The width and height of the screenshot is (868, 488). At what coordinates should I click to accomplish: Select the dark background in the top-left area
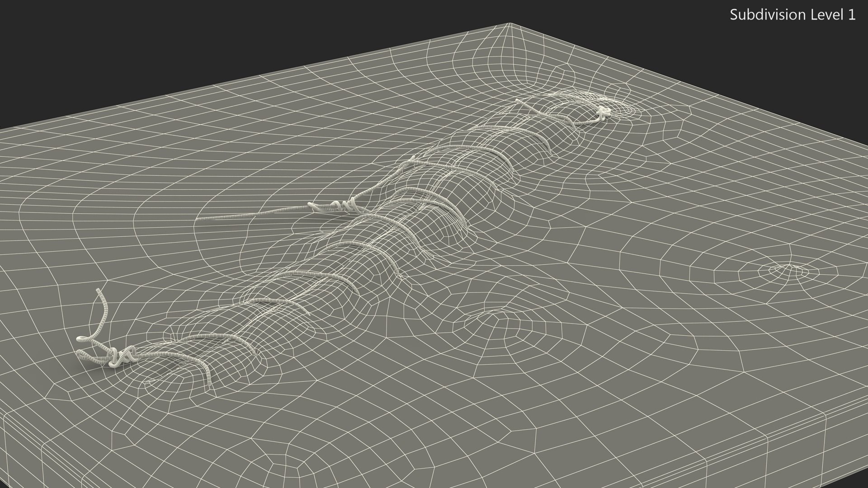[136, 45]
